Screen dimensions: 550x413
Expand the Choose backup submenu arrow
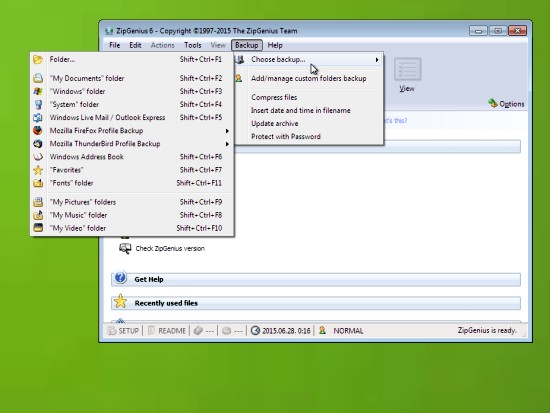[377, 60]
